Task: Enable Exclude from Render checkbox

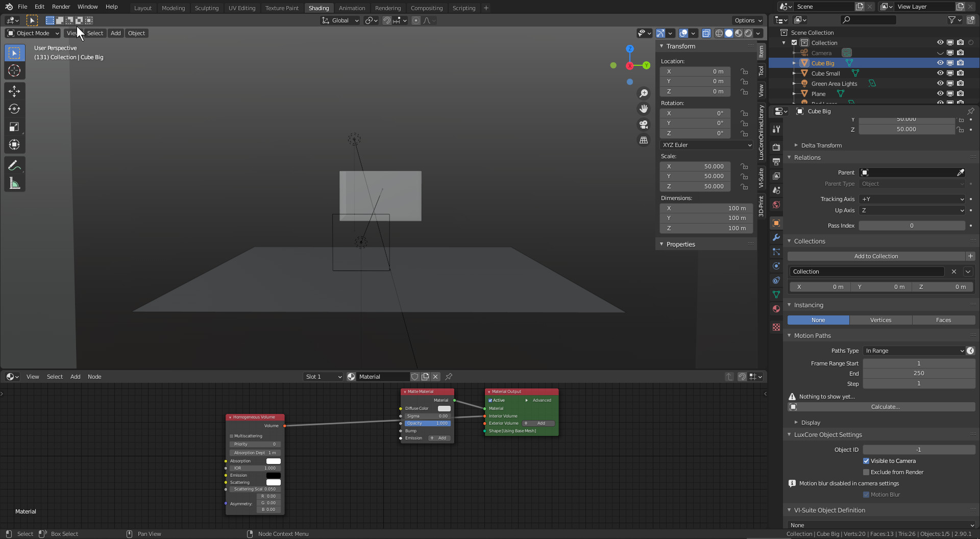Action: click(x=866, y=472)
